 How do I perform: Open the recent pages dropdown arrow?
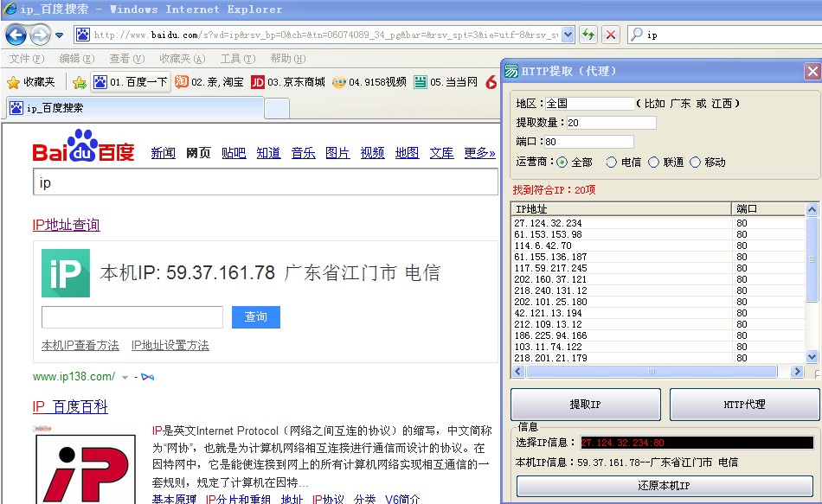59,35
